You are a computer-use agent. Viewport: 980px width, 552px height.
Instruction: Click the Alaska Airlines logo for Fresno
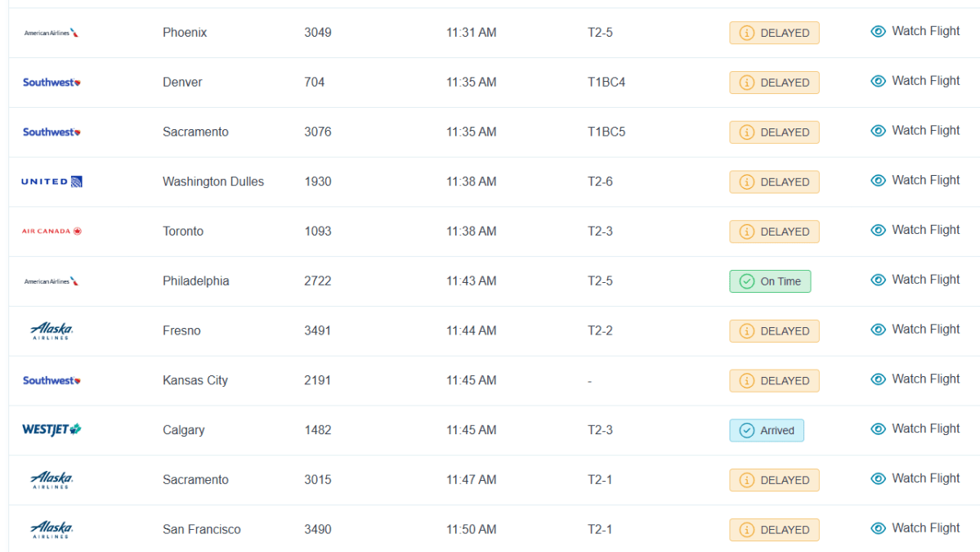click(x=51, y=330)
